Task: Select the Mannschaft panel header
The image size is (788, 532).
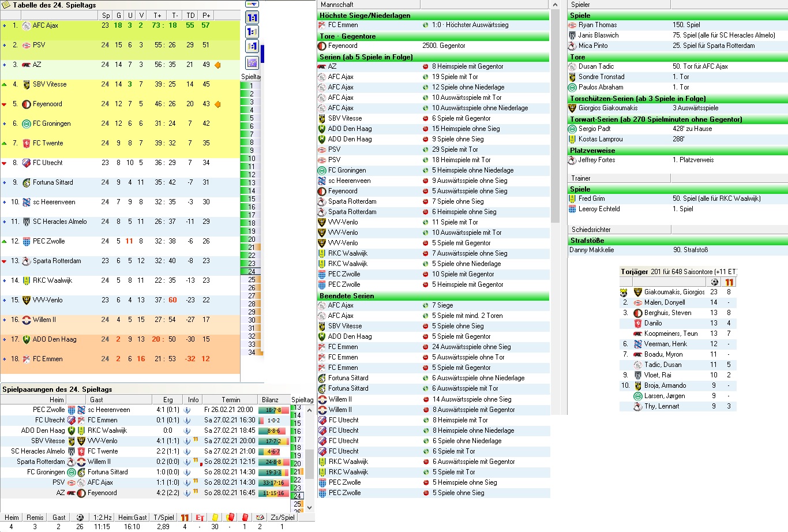Action: click(x=369, y=5)
